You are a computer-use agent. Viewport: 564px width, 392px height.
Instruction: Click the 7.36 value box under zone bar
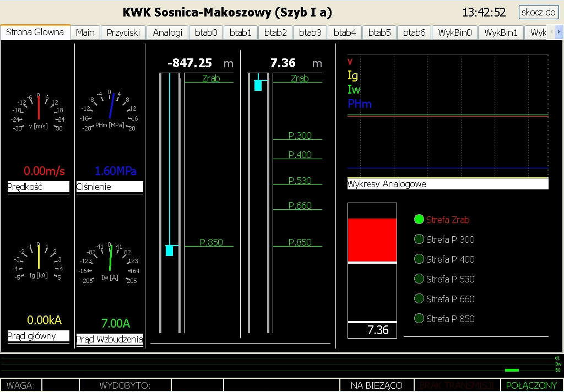[x=372, y=330]
